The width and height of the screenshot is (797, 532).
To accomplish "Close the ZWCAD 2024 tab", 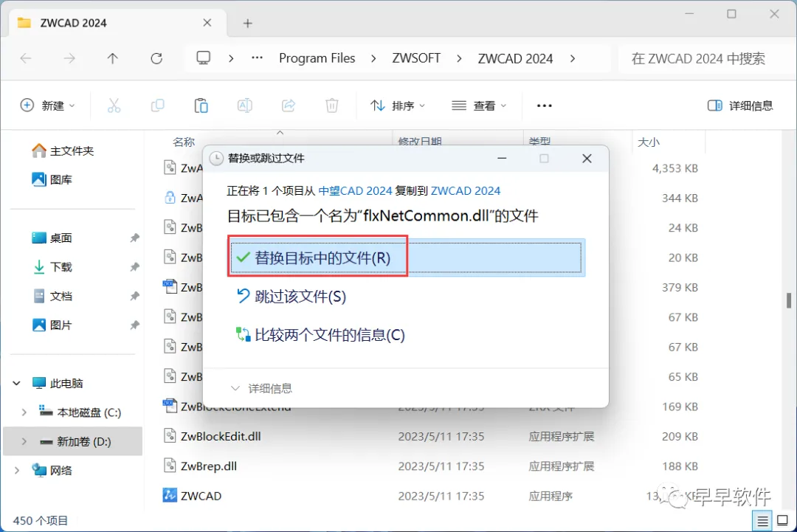I will point(207,23).
